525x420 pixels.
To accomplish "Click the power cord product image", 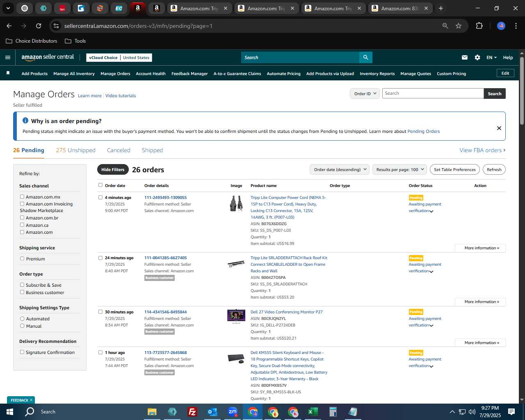I will pyautogui.click(x=236, y=203).
